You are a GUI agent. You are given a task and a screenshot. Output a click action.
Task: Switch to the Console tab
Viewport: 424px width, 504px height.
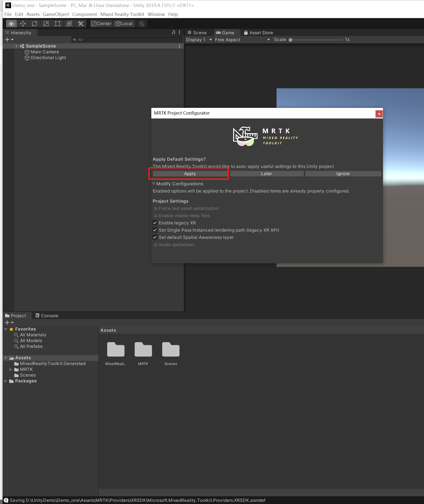coord(47,315)
